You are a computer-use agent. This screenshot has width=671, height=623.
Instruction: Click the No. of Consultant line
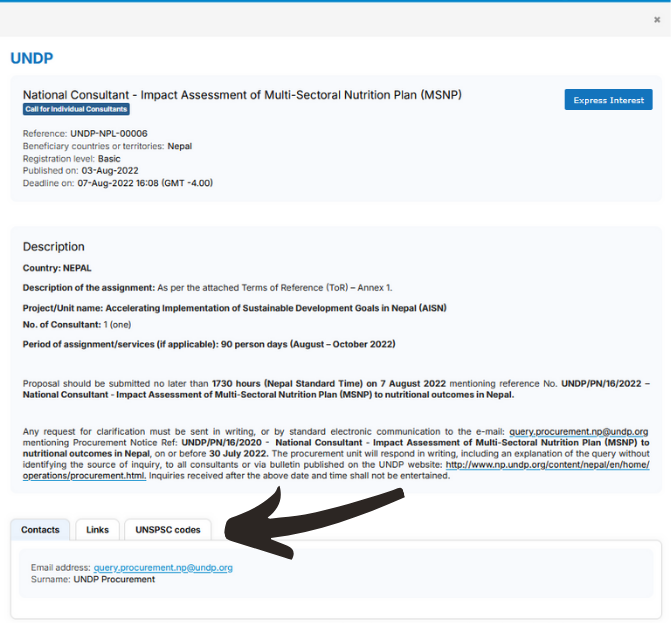(x=77, y=325)
